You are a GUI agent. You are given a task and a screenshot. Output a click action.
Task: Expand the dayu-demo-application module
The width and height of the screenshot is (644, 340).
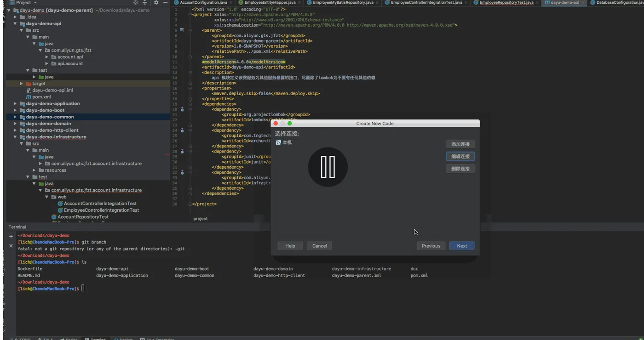(x=15, y=103)
